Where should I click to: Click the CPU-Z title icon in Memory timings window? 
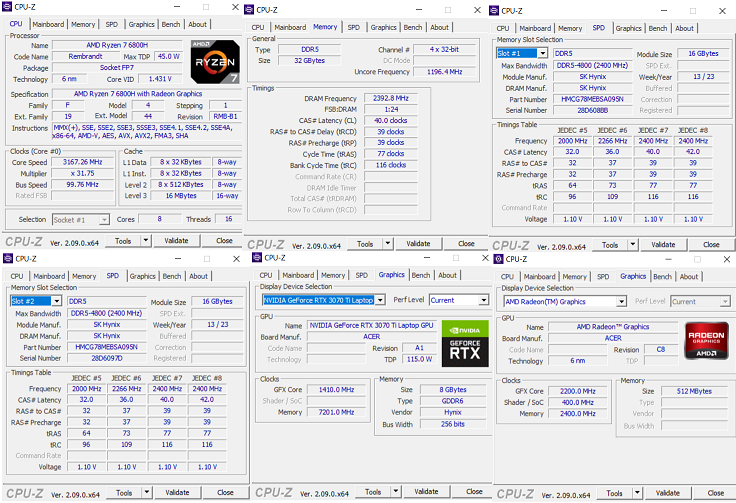pos(249,9)
